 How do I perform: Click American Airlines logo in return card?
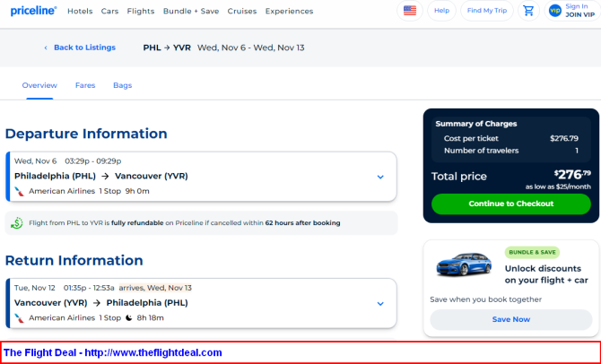point(19,318)
